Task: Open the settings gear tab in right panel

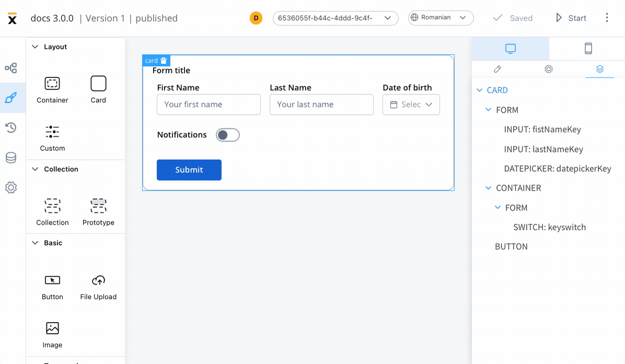Action: tap(549, 69)
